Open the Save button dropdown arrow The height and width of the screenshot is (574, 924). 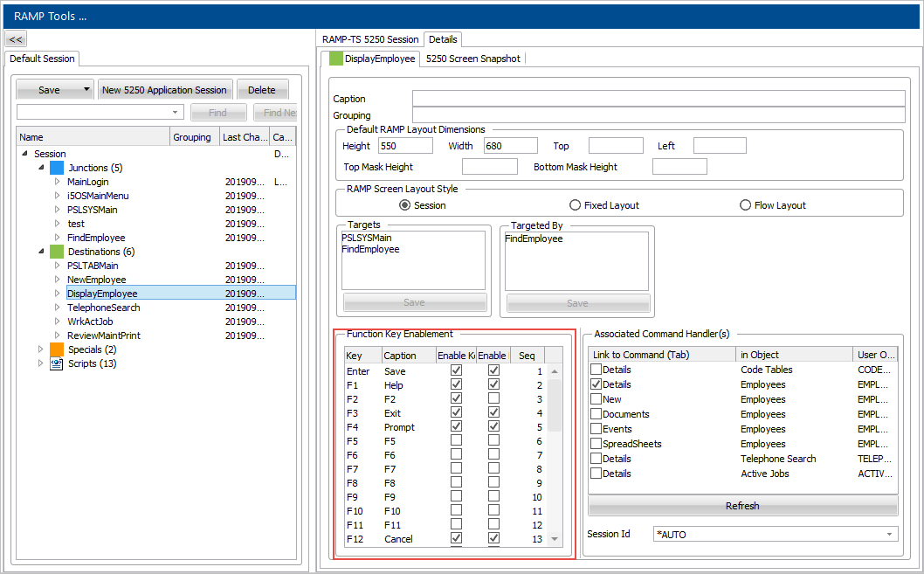pos(86,90)
